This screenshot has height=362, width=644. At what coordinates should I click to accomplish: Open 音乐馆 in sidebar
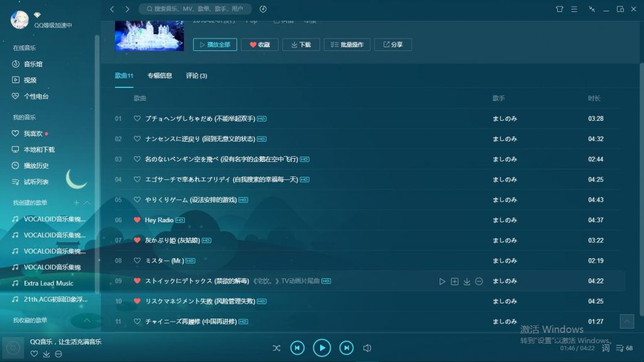pos(27,64)
